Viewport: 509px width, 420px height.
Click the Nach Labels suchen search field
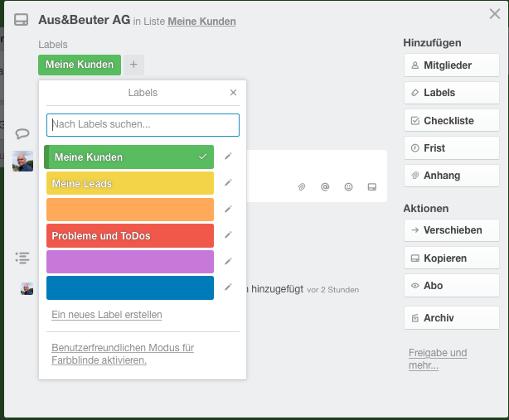pos(143,125)
